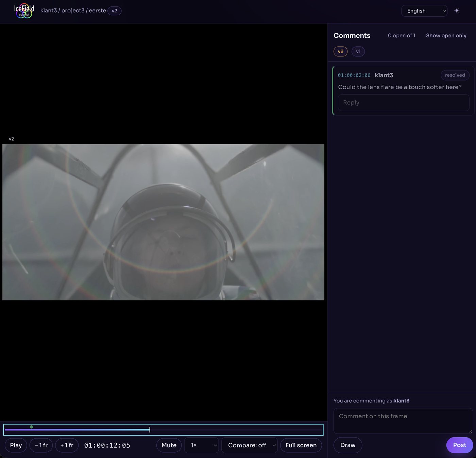The image size is (476, 458).
Task: Click the v2 version badge in breadcrumb
Action: (115, 11)
